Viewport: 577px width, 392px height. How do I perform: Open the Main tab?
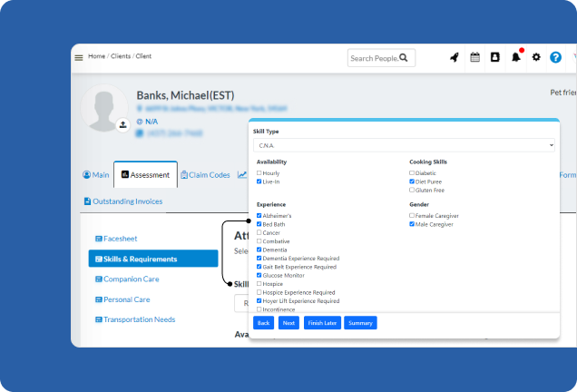[95, 175]
